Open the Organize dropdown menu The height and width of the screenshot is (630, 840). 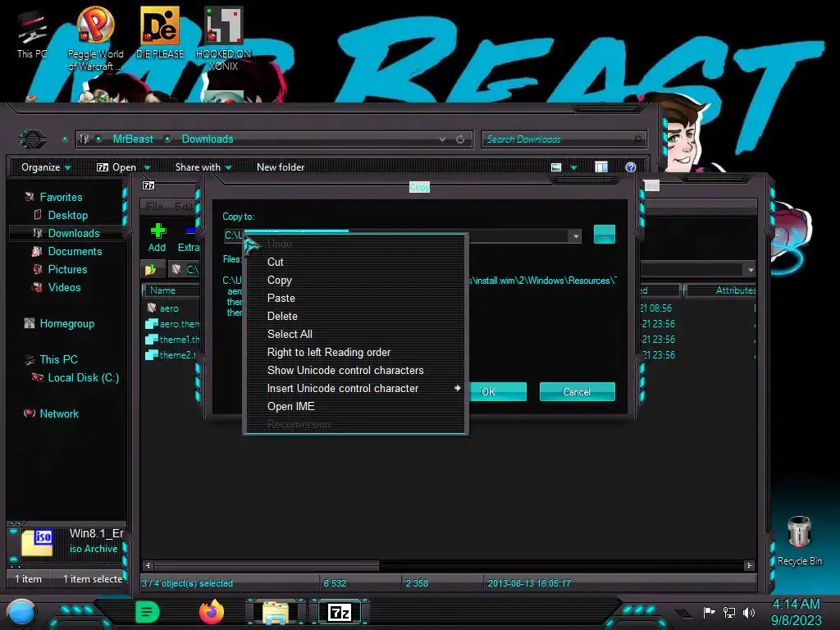pyautogui.click(x=46, y=167)
